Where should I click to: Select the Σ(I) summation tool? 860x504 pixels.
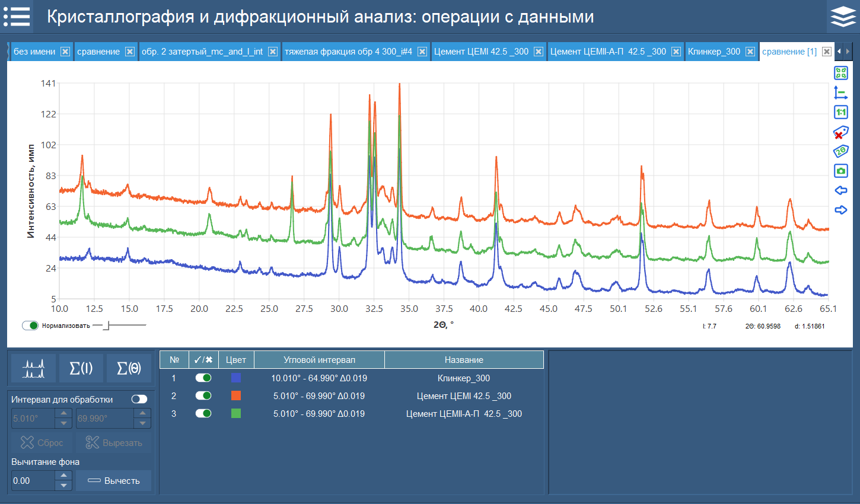coord(81,368)
